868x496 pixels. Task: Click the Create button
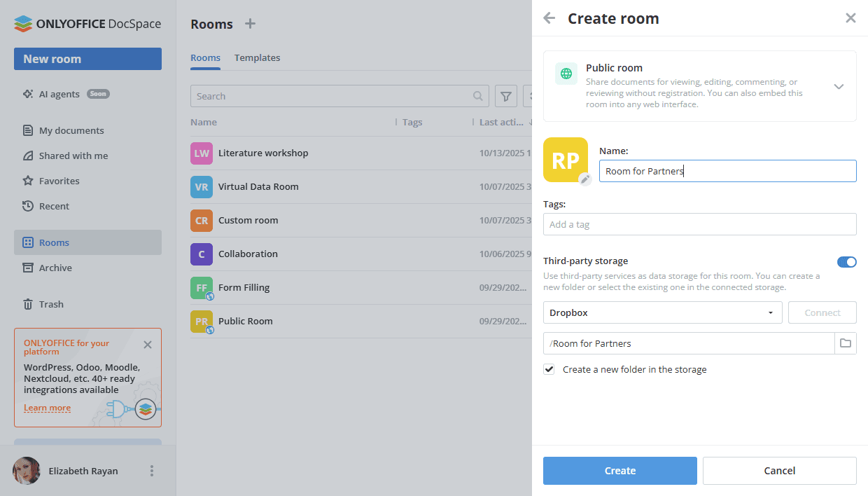click(x=619, y=471)
